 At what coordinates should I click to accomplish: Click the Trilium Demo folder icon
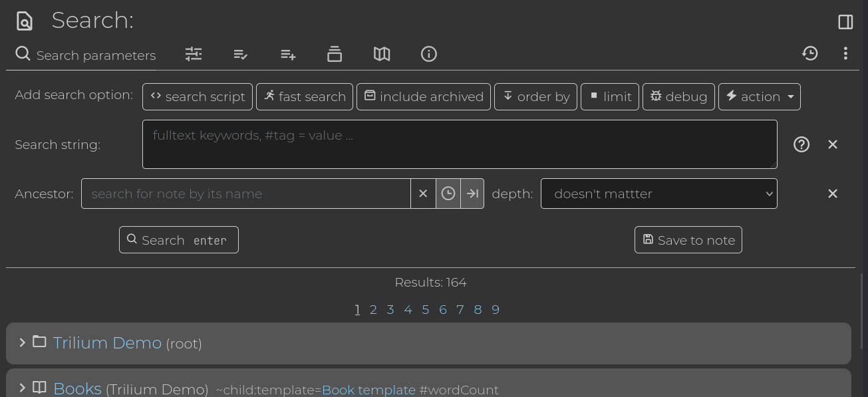tap(39, 342)
